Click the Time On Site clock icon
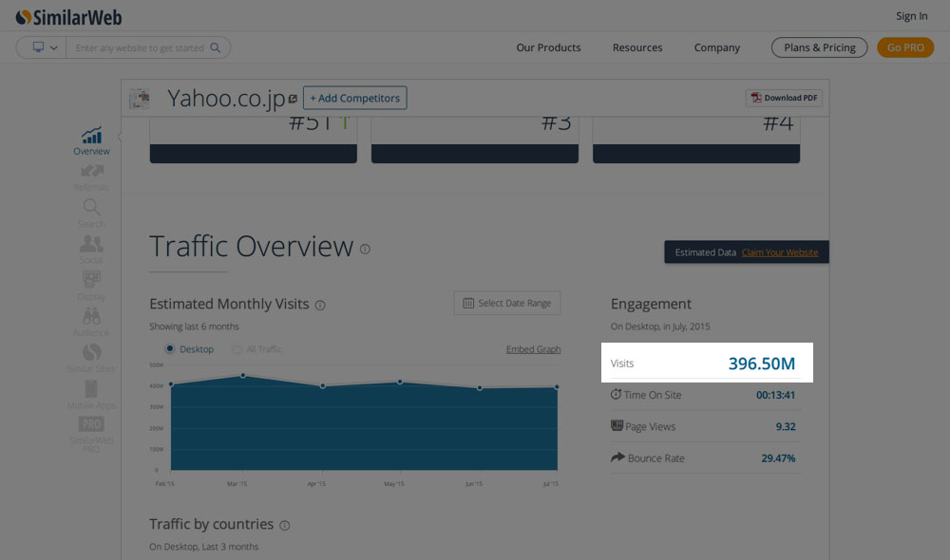950x560 pixels. 617,394
